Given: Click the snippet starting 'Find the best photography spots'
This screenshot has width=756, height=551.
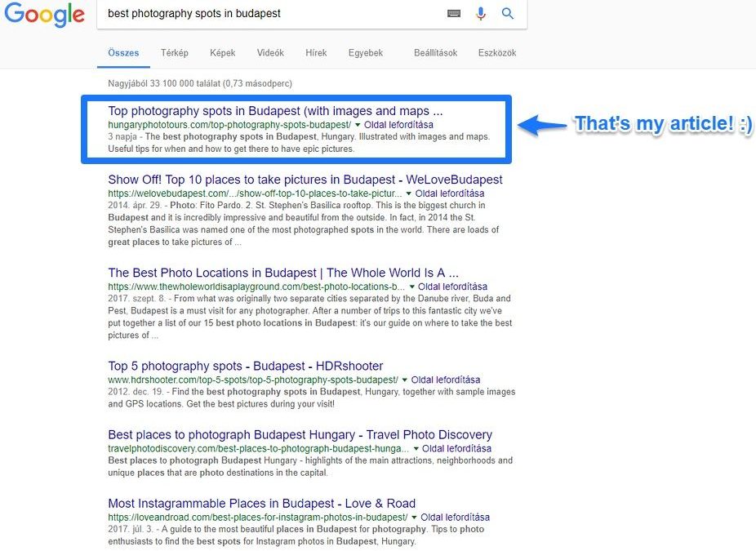Looking at the screenshot, I should [312, 398].
